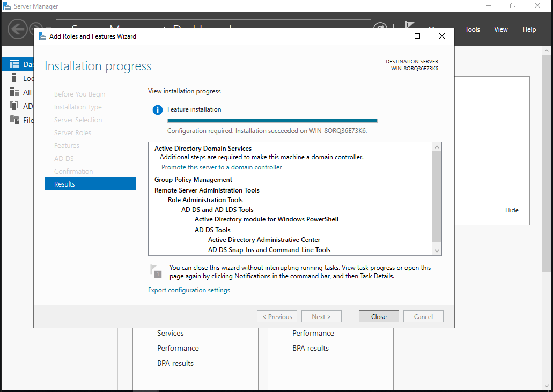Open the Tools menu in Server Manager
The height and width of the screenshot is (392, 553).
pyautogui.click(x=472, y=29)
